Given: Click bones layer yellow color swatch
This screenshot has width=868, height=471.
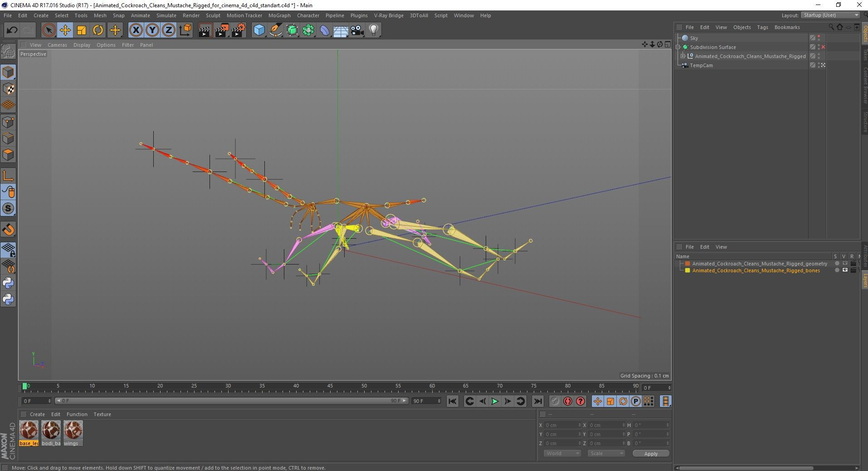Looking at the screenshot, I should pyautogui.click(x=688, y=270).
